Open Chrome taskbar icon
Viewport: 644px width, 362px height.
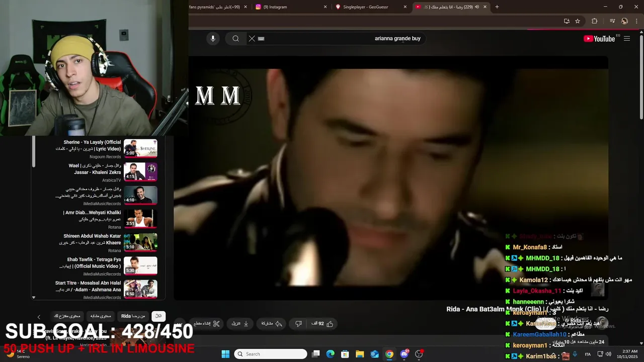[389, 354]
